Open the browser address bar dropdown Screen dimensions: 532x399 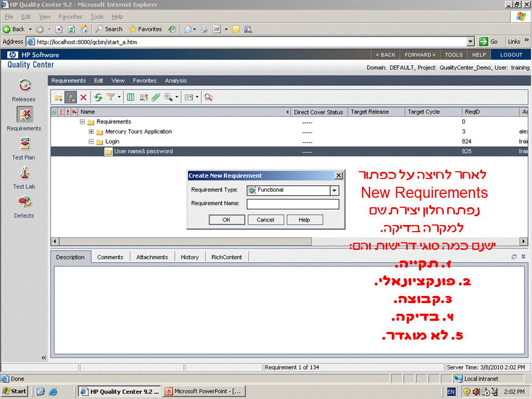tap(470, 42)
